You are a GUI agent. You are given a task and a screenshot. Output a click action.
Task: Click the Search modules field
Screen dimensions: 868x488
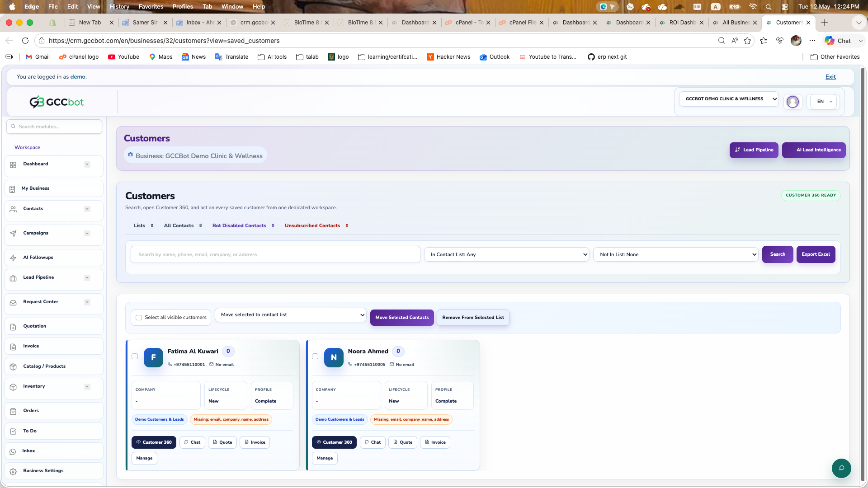(54, 127)
